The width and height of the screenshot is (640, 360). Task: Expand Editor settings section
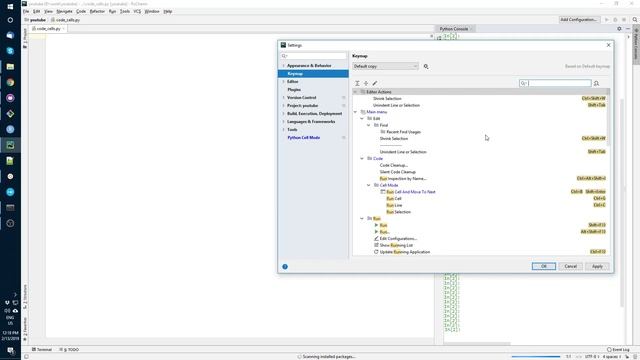284,82
